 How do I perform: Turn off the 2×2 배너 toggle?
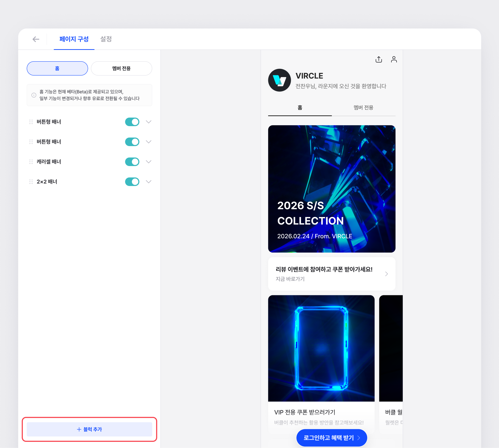coord(132,182)
